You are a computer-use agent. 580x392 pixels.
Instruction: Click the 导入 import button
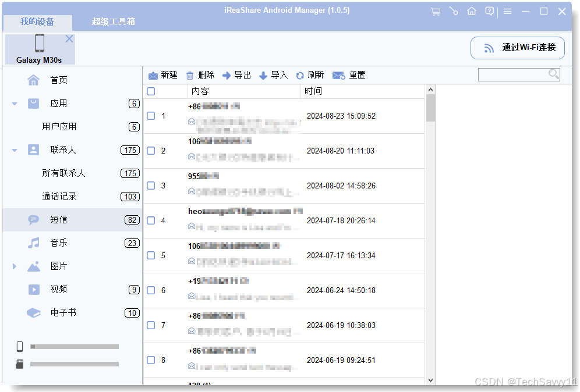coord(273,76)
